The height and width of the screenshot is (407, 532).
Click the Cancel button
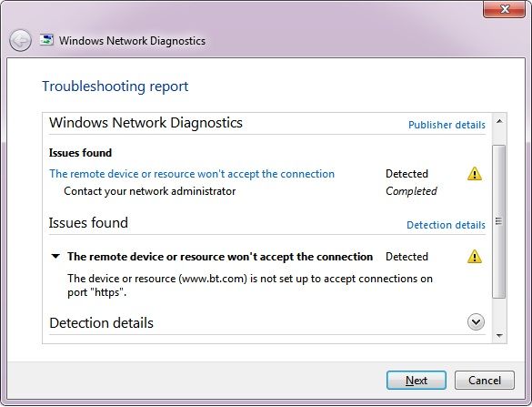click(485, 381)
